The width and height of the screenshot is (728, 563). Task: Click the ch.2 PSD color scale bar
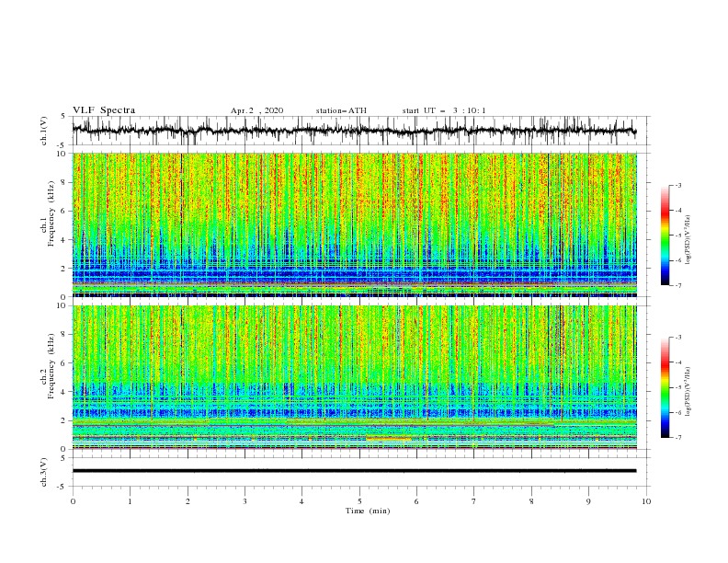pos(665,387)
